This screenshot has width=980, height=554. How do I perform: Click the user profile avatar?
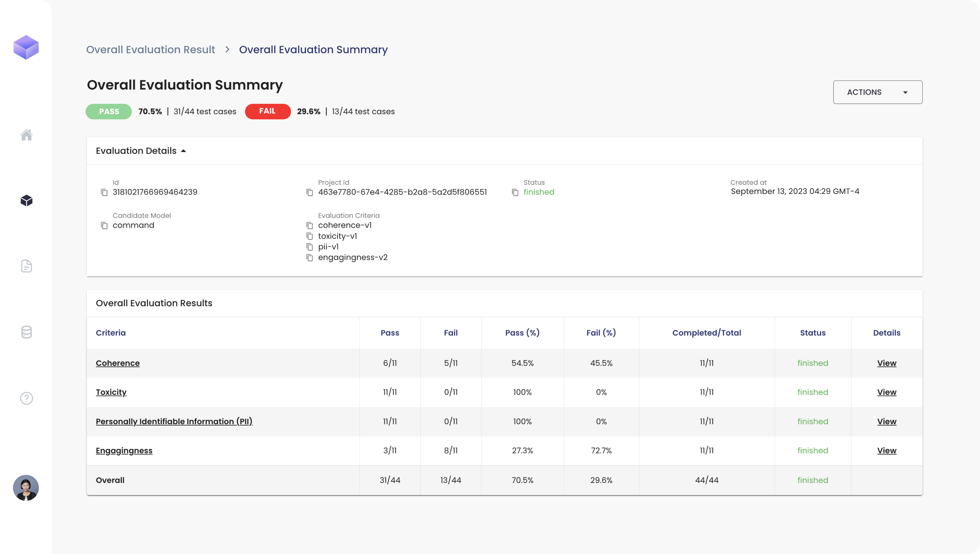point(26,488)
